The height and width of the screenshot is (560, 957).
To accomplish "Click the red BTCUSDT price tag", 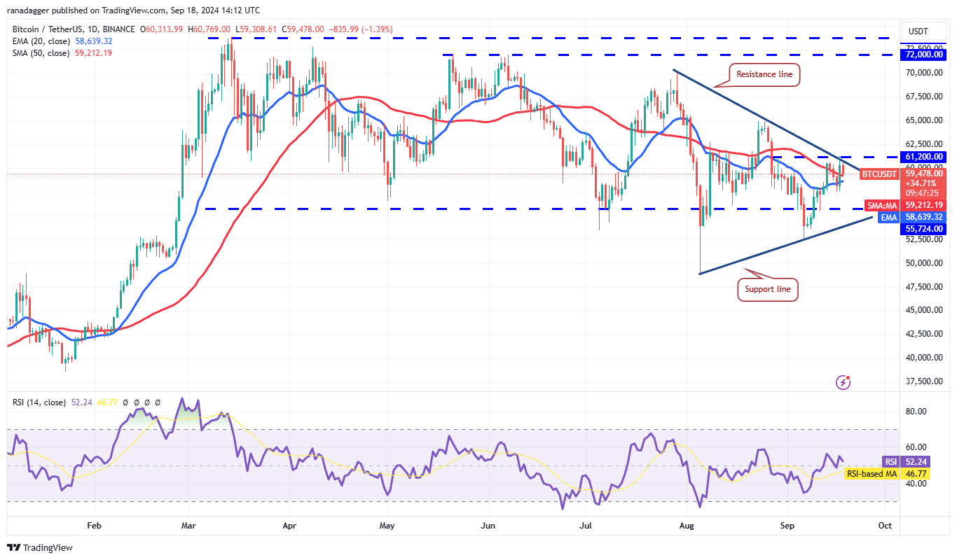I will click(879, 174).
